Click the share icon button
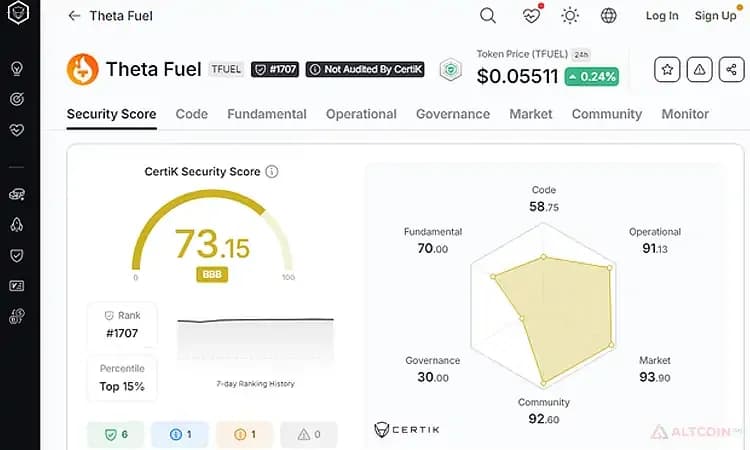This screenshot has width=750, height=450. [x=731, y=70]
